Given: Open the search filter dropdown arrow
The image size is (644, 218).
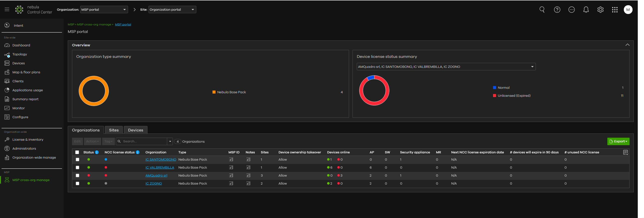Looking at the screenshot, I should (x=170, y=141).
